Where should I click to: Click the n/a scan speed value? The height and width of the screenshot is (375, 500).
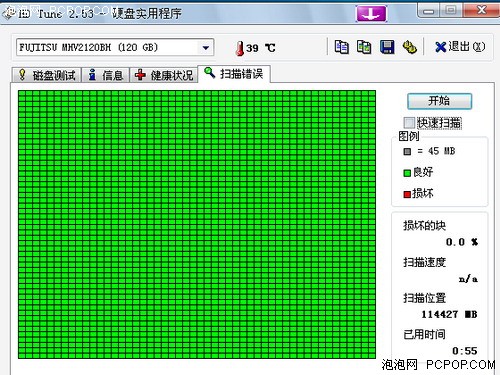468,278
